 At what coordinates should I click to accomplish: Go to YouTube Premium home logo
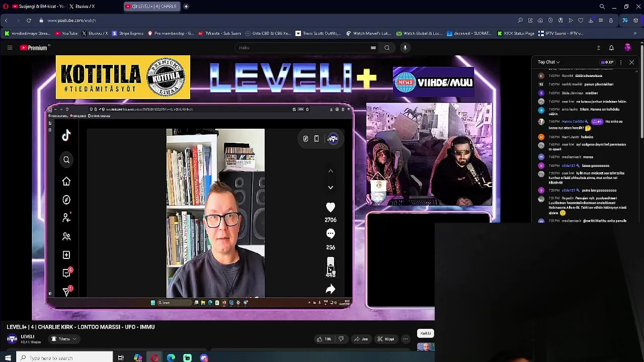34,48
